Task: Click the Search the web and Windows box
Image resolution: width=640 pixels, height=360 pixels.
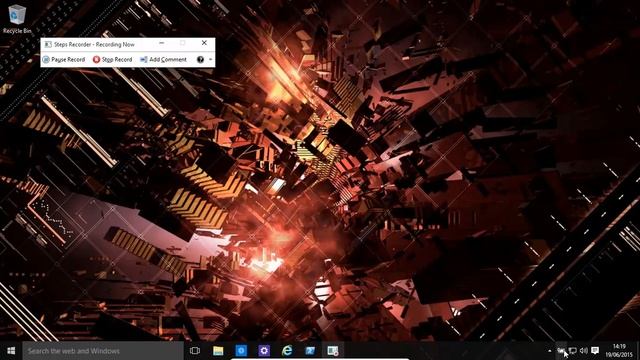Action: [x=103, y=351]
